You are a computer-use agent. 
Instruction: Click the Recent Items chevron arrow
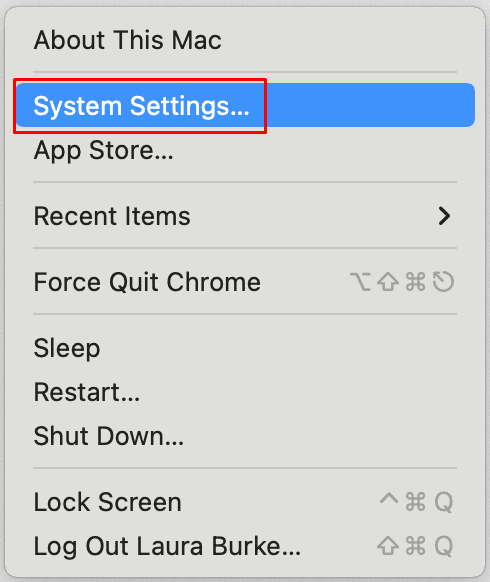(444, 216)
